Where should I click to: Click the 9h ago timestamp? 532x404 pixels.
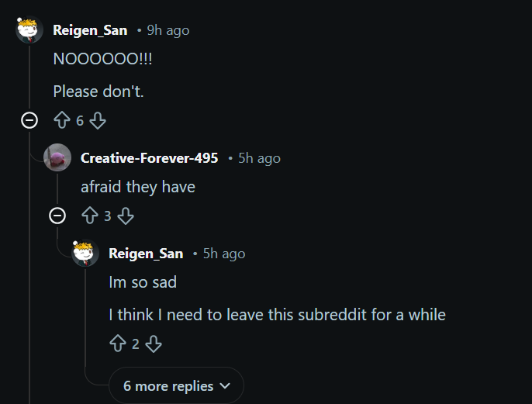point(168,30)
